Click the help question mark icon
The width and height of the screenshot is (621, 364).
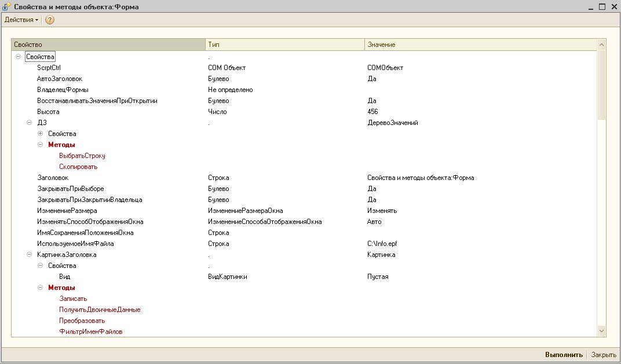coord(50,20)
